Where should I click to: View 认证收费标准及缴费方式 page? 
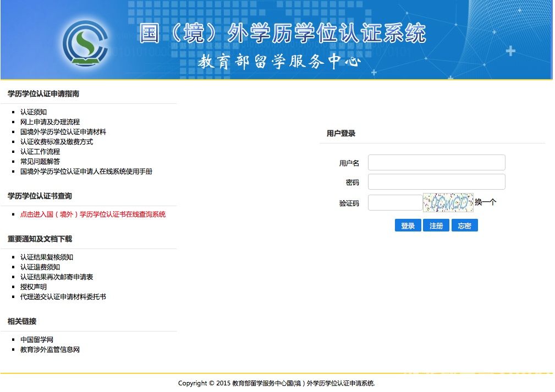coord(57,142)
